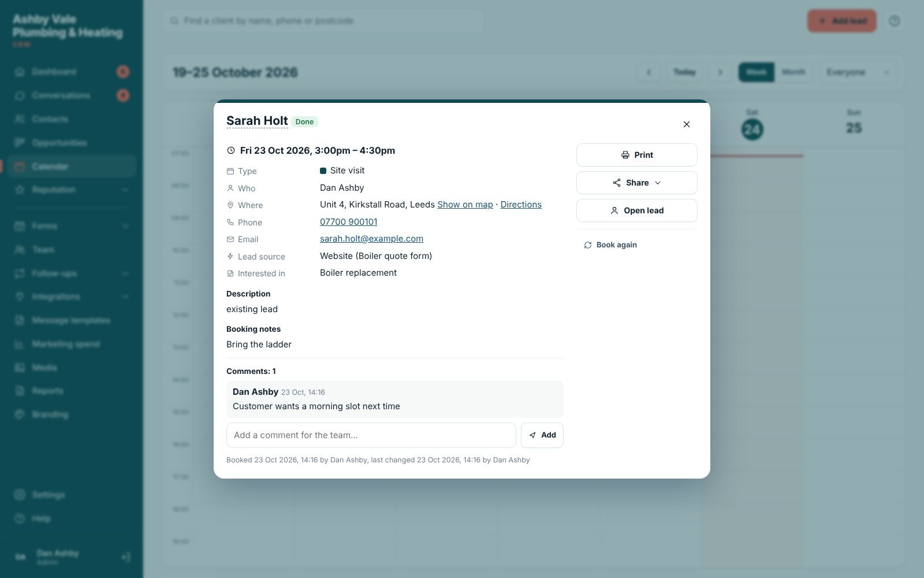924x578 pixels.
Task: Switch calendar to Month view
Action: click(793, 72)
